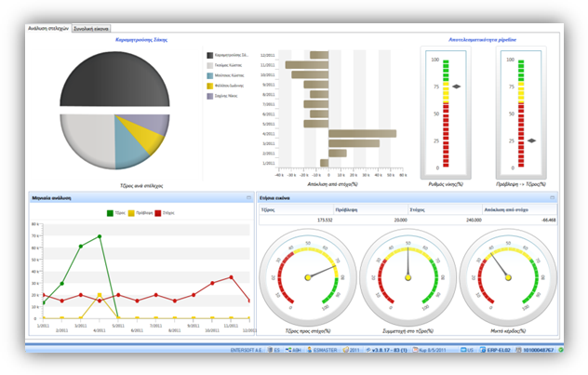Toggle the green series in line chart legend

click(110, 213)
